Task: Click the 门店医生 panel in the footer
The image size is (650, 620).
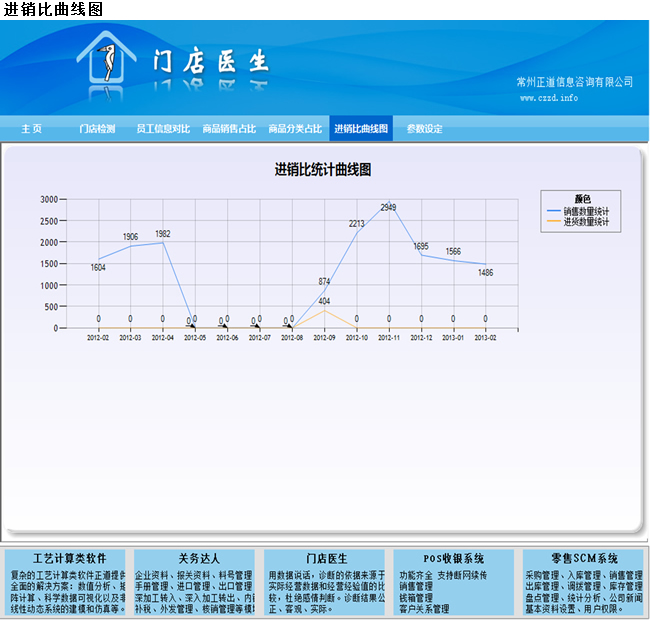Action: pyautogui.click(x=326, y=558)
